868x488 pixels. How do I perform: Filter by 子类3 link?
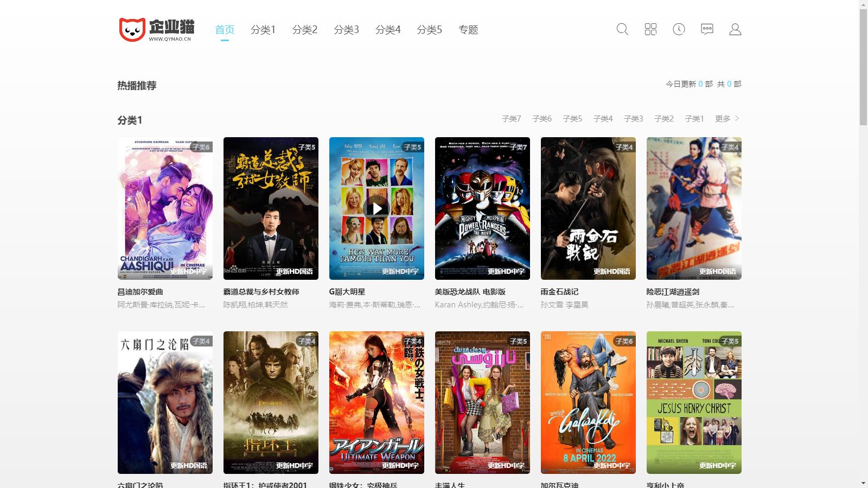pyautogui.click(x=633, y=119)
